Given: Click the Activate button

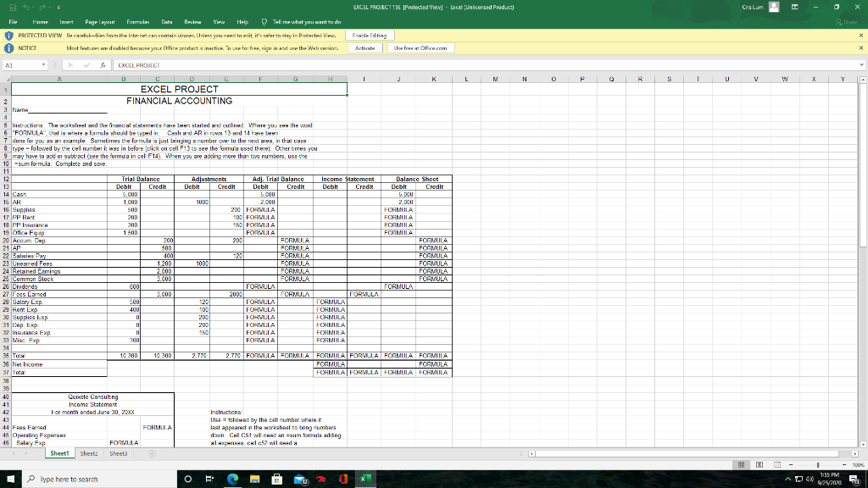Looking at the screenshot, I should click(x=364, y=48).
